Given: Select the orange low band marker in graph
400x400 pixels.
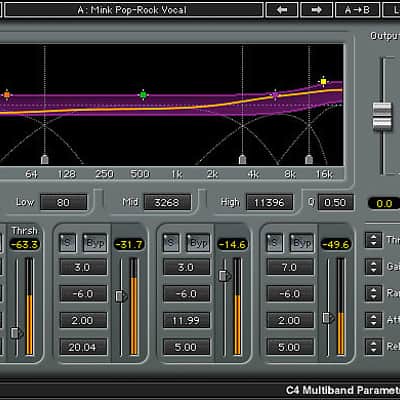Looking at the screenshot, I should click(x=7, y=95).
